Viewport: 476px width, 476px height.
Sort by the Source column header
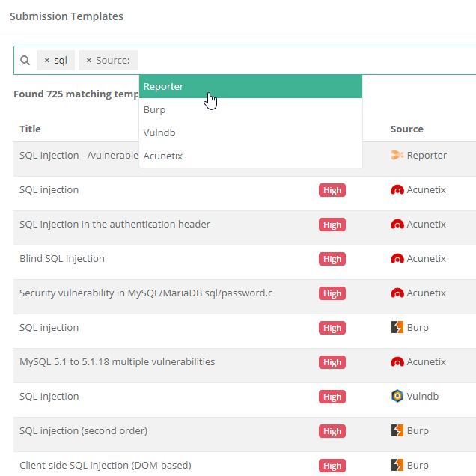(407, 129)
